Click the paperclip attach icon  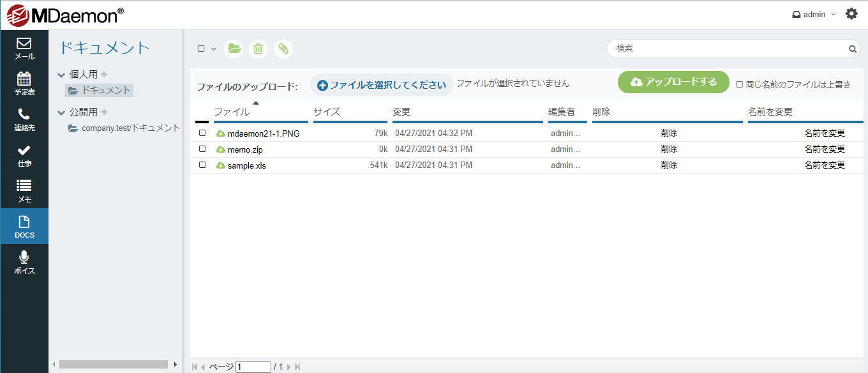click(x=283, y=49)
